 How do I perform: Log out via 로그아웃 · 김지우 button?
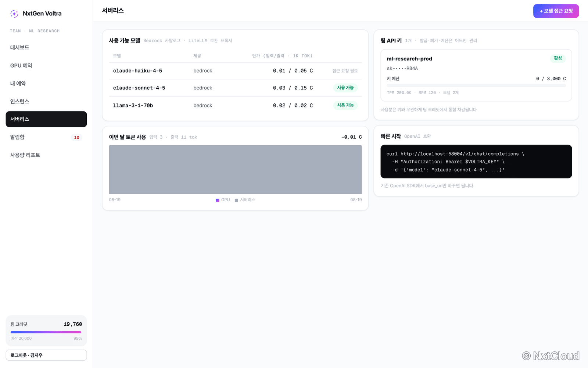(46, 355)
